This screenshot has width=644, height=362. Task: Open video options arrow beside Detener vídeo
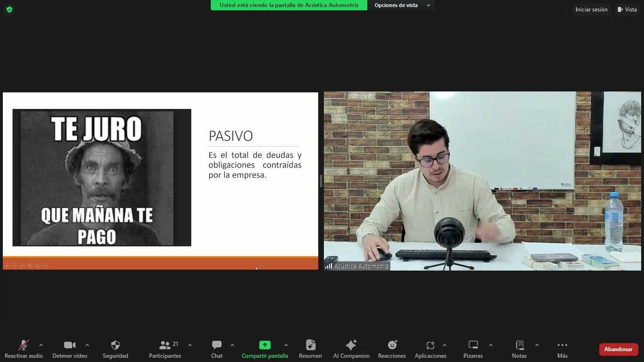tap(87, 346)
